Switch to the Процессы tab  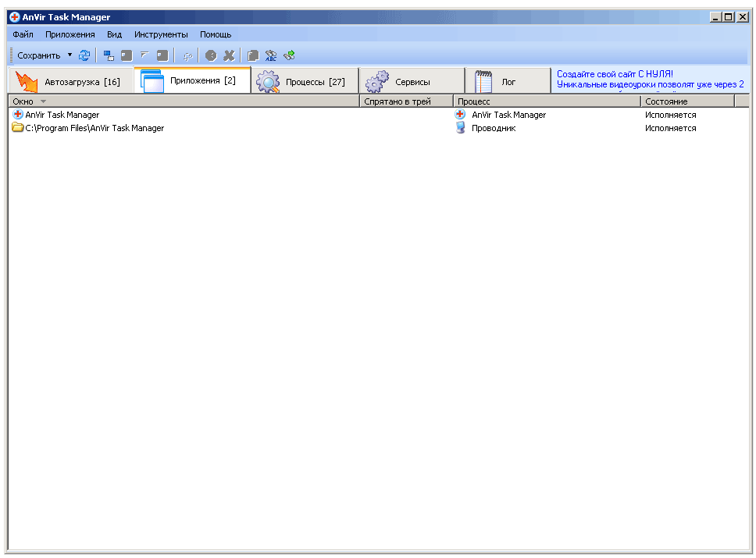[305, 81]
